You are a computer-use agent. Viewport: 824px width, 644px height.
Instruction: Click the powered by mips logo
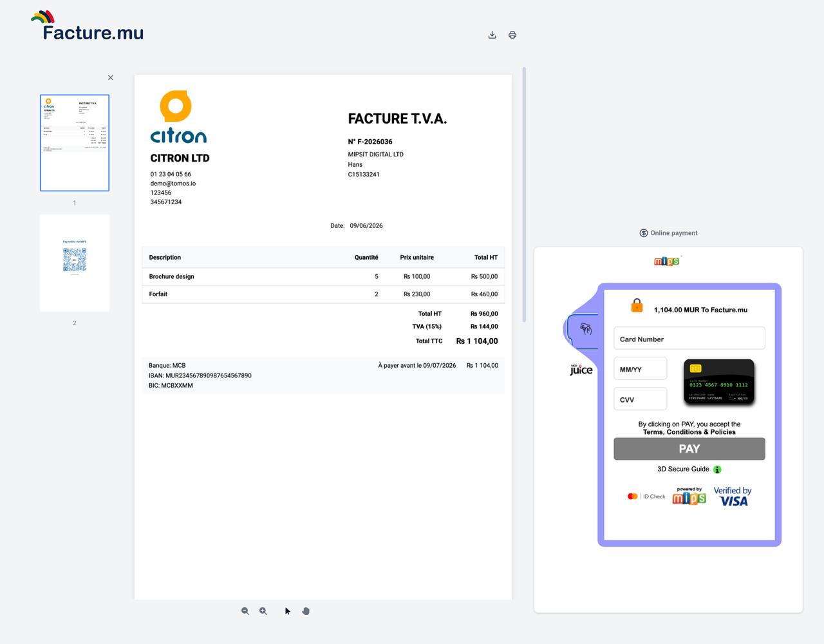(689, 496)
